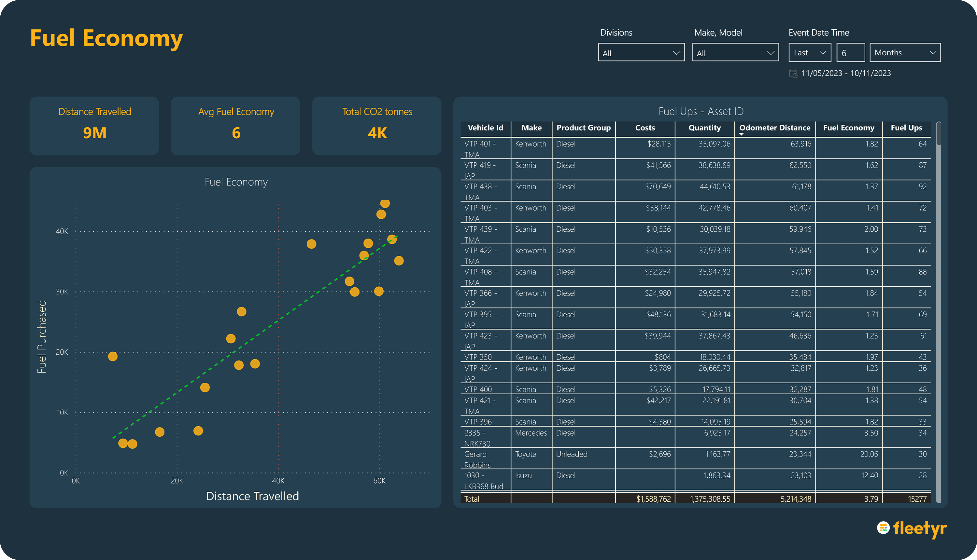Click the Fuel Ups column header
977x560 pixels.
(906, 128)
